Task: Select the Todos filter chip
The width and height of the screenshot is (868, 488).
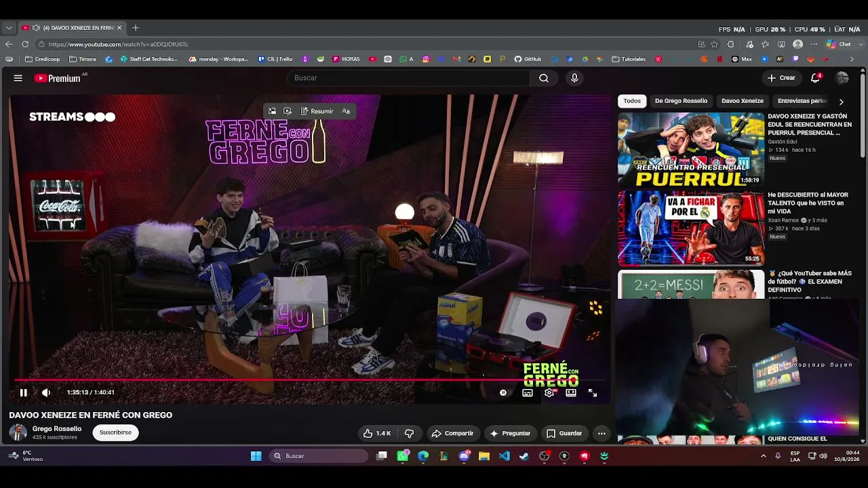Action: coord(632,101)
